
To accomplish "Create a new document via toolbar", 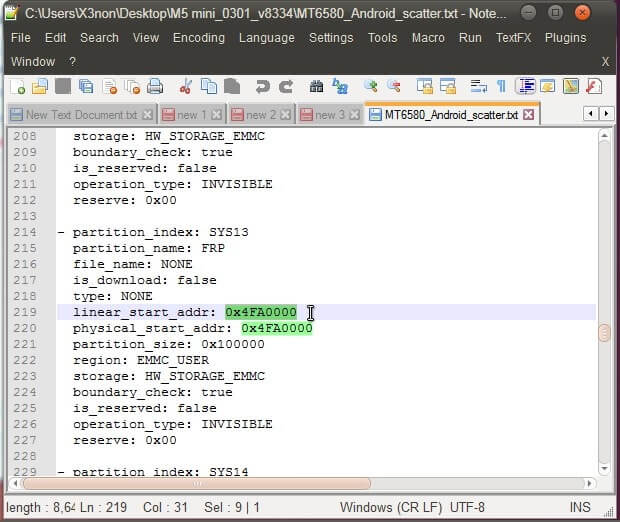I will coord(17,86).
